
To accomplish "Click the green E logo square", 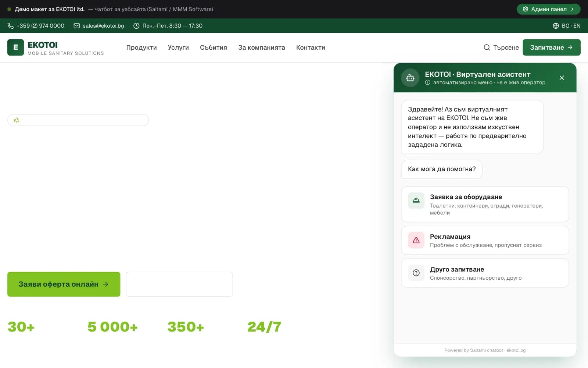I will tap(15, 47).
